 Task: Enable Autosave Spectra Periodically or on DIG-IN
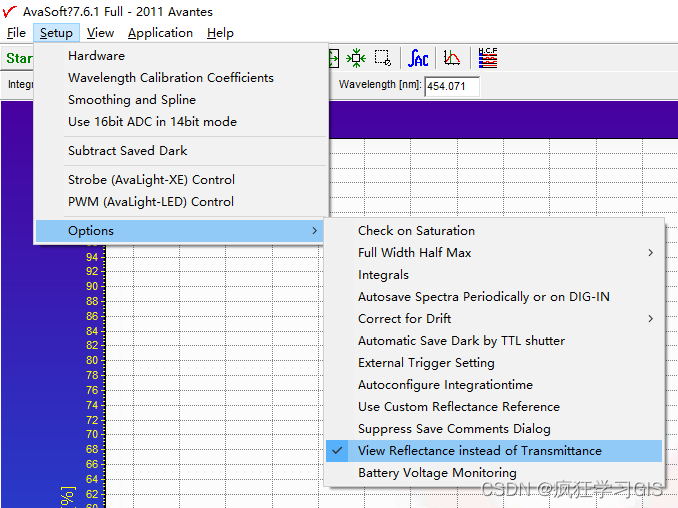(494, 297)
